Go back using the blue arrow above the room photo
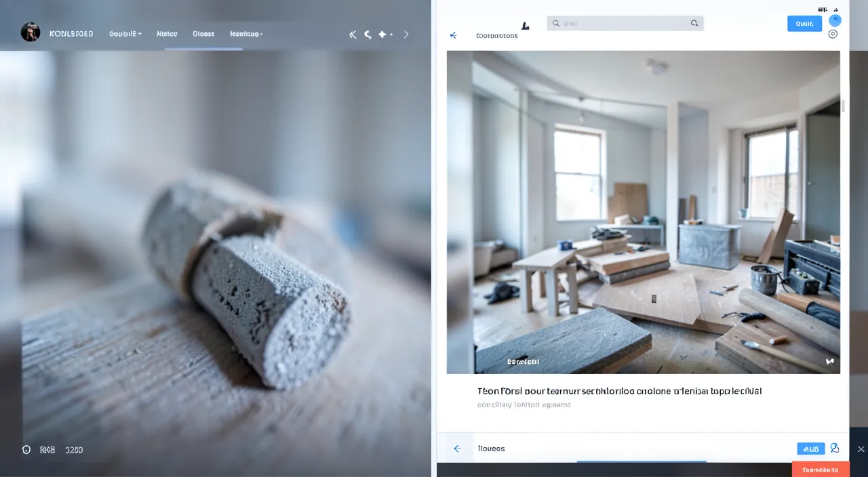The image size is (868, 477). click(454, 35)
